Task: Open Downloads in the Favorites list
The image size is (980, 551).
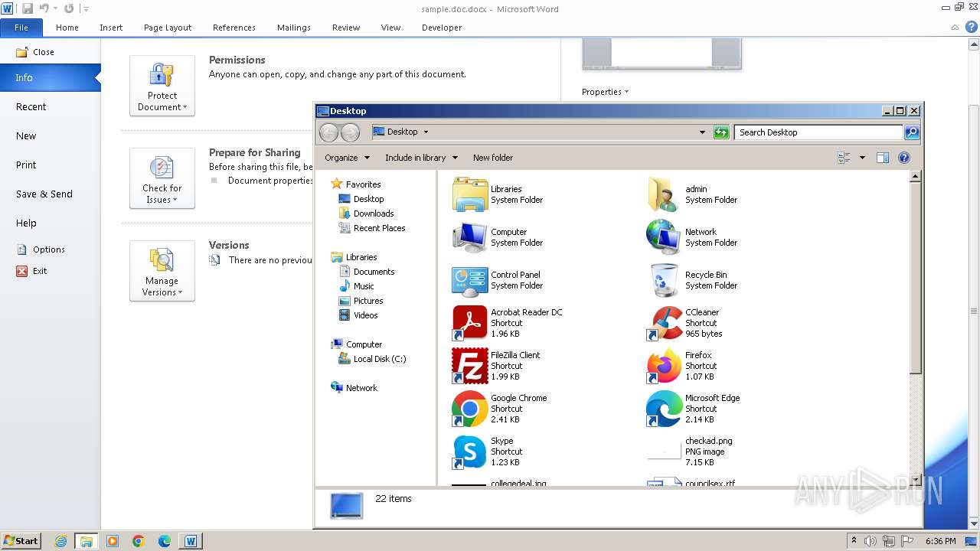Action: pos(373,214)
